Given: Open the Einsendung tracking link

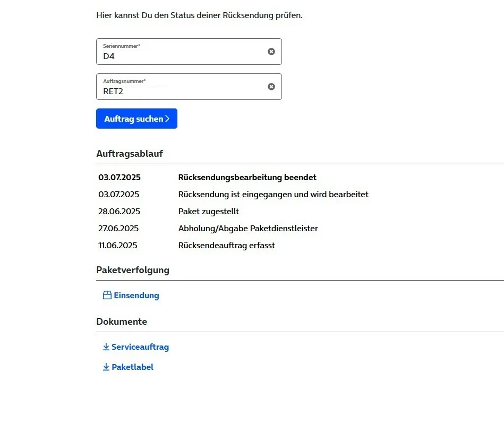Looking at the screenshot, I should (x=136, y=296).
